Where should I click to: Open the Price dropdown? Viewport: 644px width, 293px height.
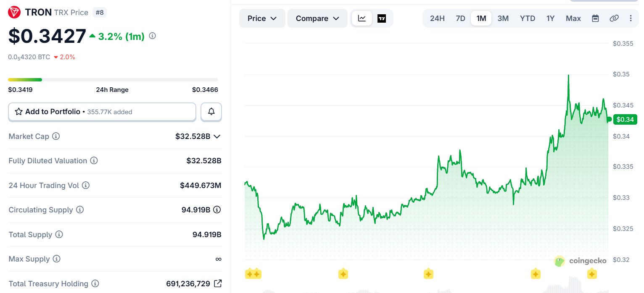click(262, 18)
